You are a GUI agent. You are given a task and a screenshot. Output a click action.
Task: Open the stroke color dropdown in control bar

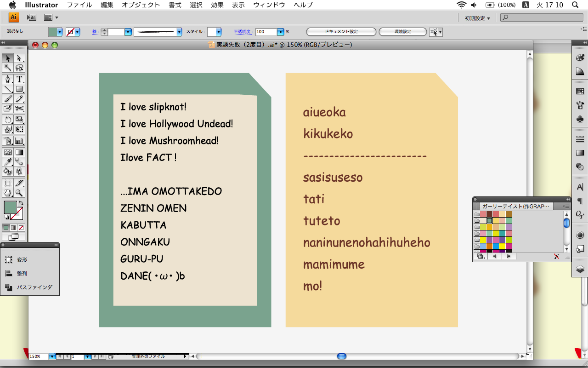click(x=77, y=32)
